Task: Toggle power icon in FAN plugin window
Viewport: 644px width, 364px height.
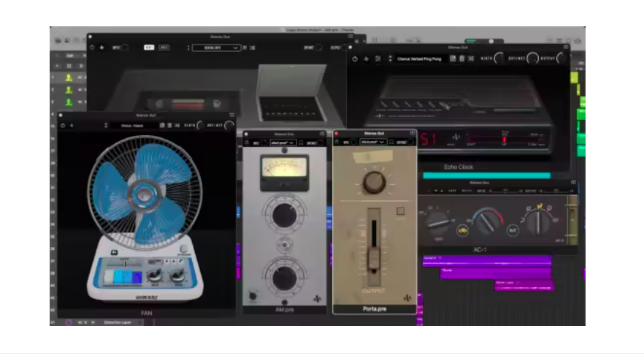Action: tap(63, 126)
